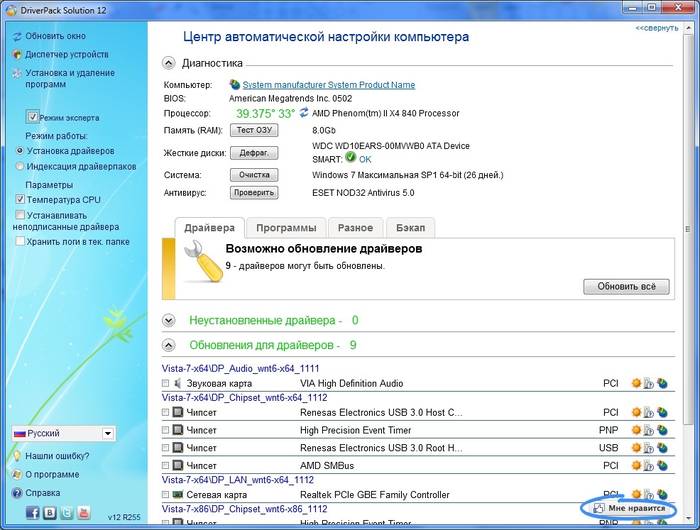Click the globe icon for Renesas USB 3.0 Host row
Image resolution: width=700 pixels, height=530 pixels.
tap(662, 412)
